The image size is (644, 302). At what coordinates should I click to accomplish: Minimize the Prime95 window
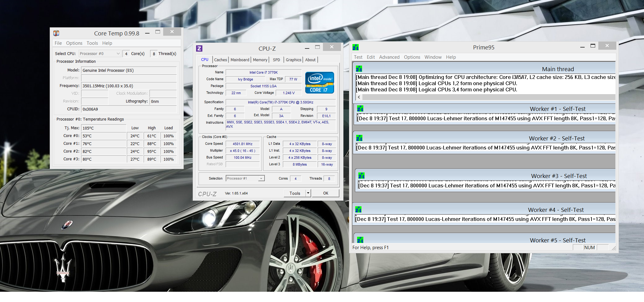tap(582, 47)
